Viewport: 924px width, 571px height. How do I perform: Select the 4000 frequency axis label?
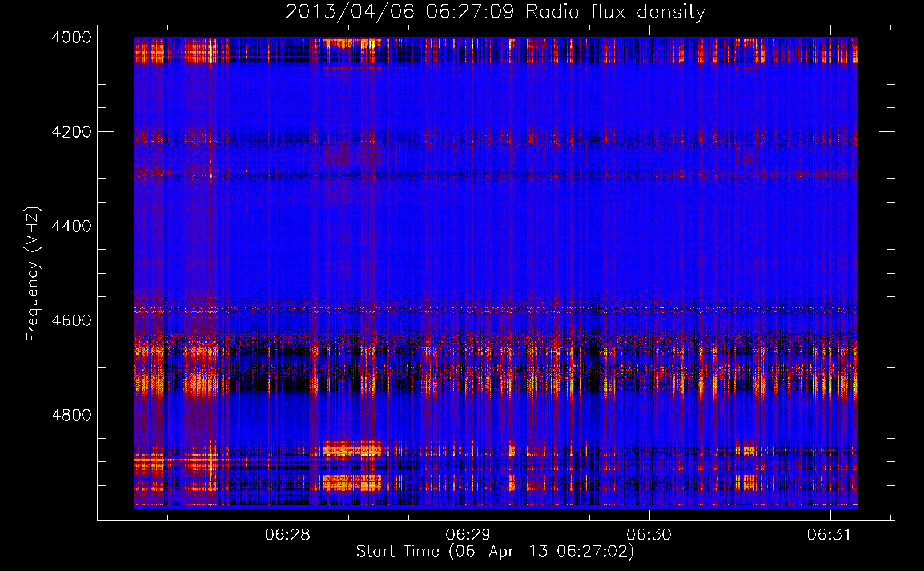point(71,37)
